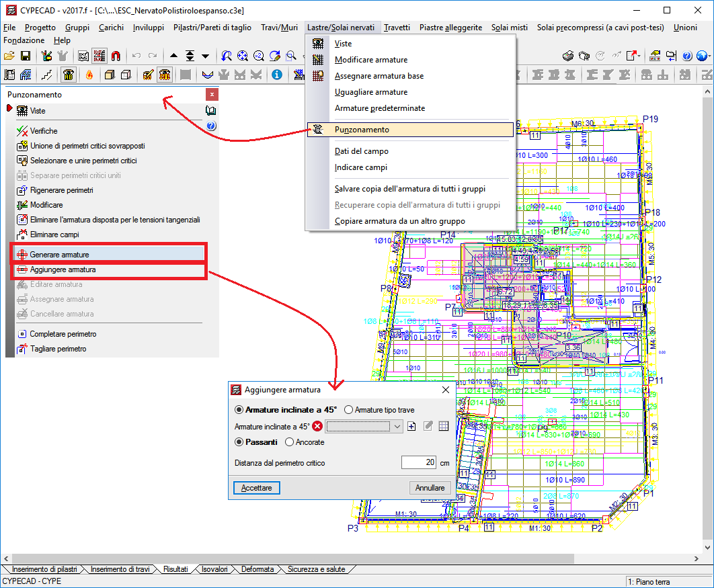Click the horizontal scrollbar of the drawing
Screen dimensions: 714x588
click(293, 558)
